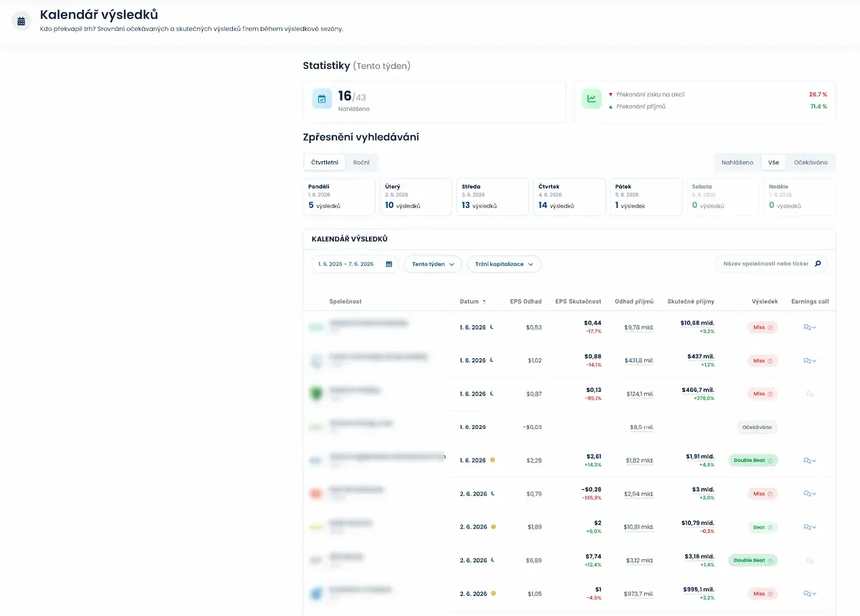Image resolution: width=860 pixels, height=616 pixels.
Task: Switch to Roční results view
Action: point(361,163)
